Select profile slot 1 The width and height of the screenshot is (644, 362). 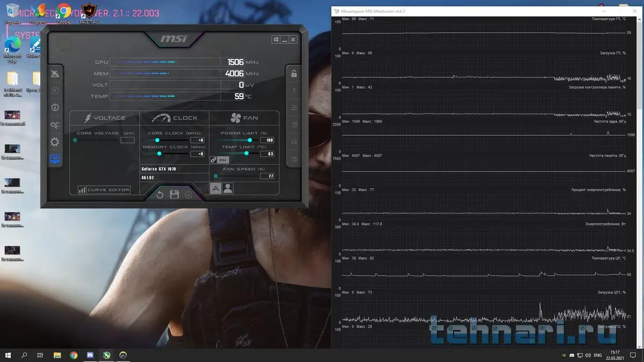294,91
